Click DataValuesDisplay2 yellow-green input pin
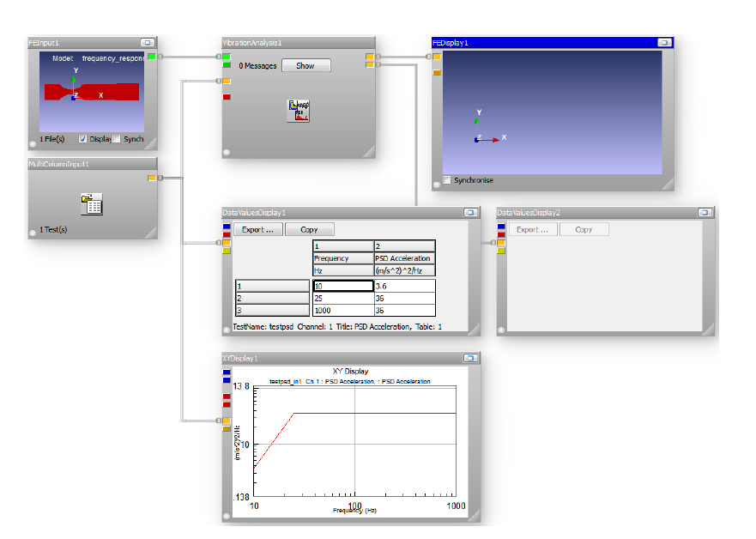This screenshot has height=539, width=756. (x=501, y=251)
